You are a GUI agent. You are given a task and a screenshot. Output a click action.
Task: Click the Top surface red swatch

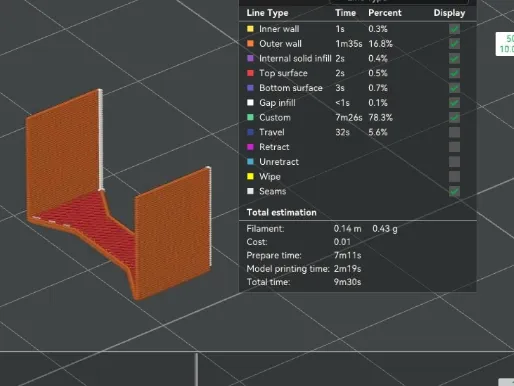(250, 73)
